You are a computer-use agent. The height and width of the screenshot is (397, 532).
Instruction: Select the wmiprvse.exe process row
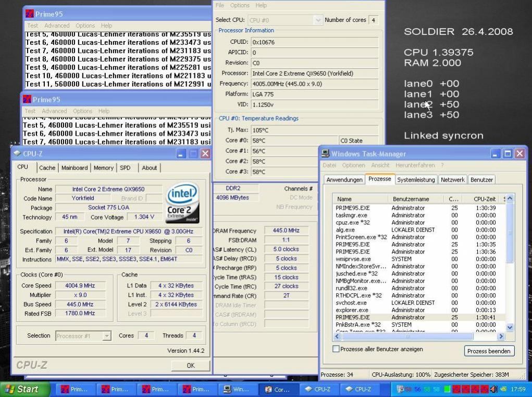click(420, 259)
